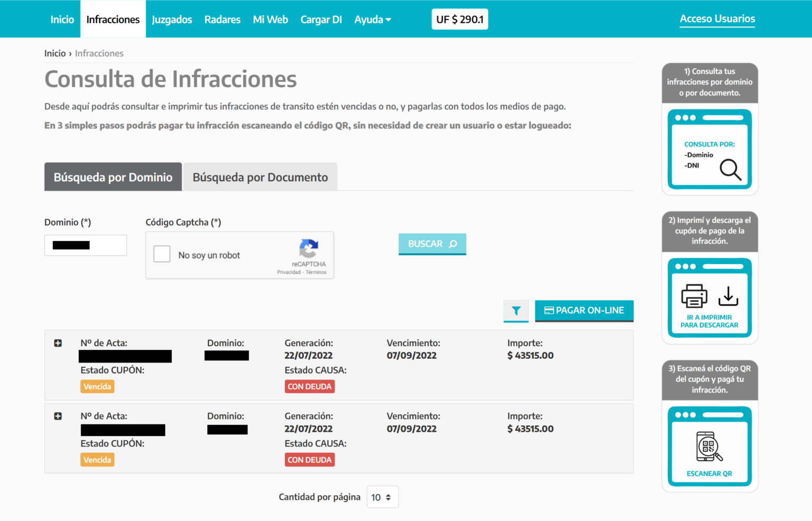Switch to the 'Búsqueda por Documento' tab
The width and height of the screenshot is (812, 521).
260,177
